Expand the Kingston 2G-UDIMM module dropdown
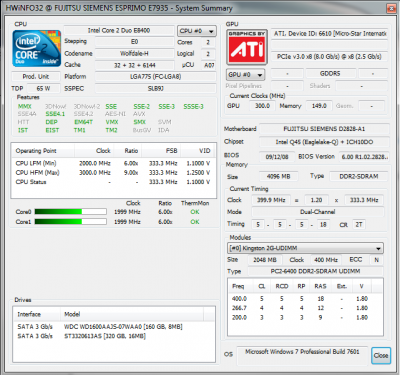 click(x=305, y=248)
